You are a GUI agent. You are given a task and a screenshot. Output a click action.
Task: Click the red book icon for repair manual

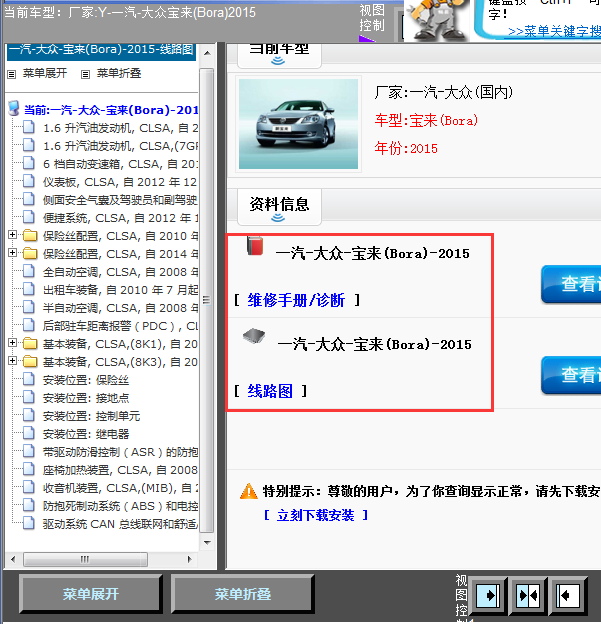tap(255, 246)
